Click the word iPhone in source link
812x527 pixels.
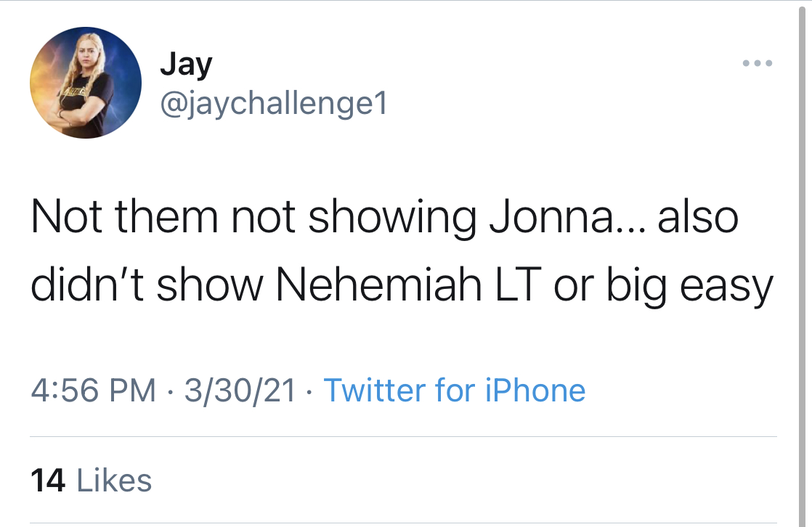[535, 390]
